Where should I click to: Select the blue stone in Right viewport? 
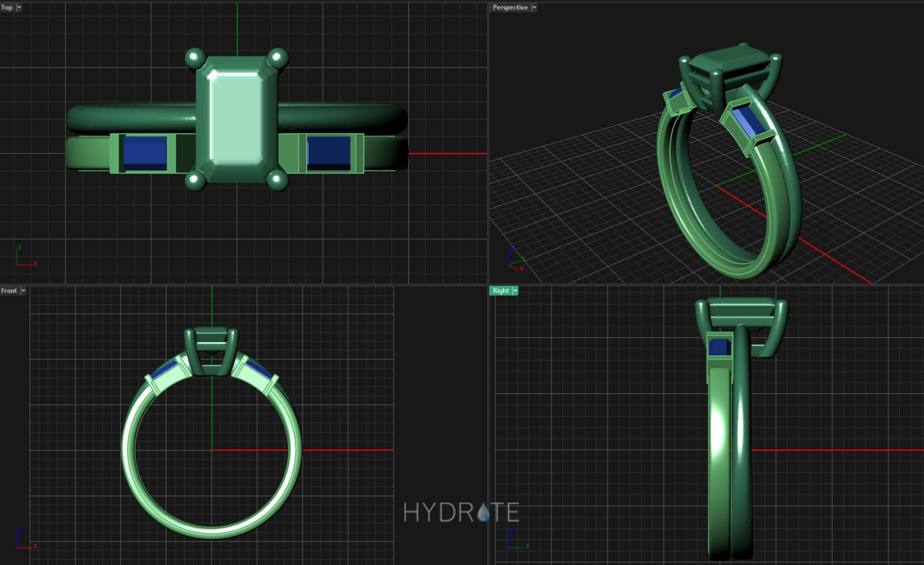tap(719, 347)
